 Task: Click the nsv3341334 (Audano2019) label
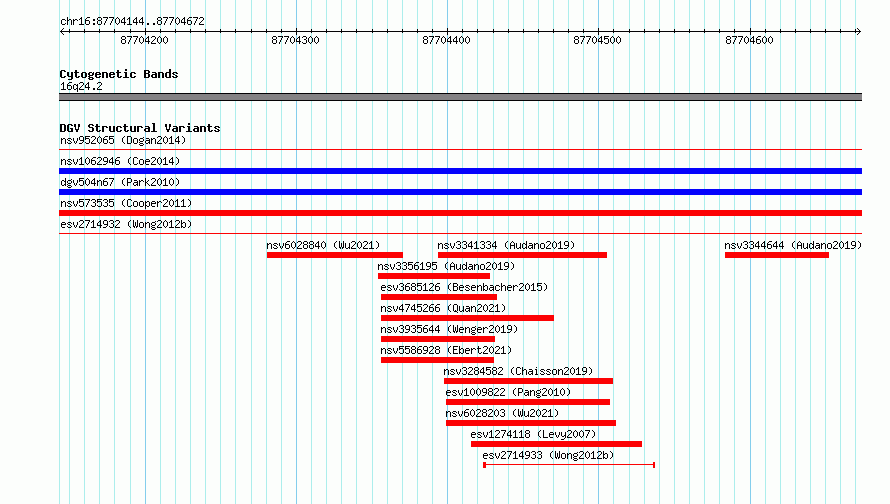506,245
